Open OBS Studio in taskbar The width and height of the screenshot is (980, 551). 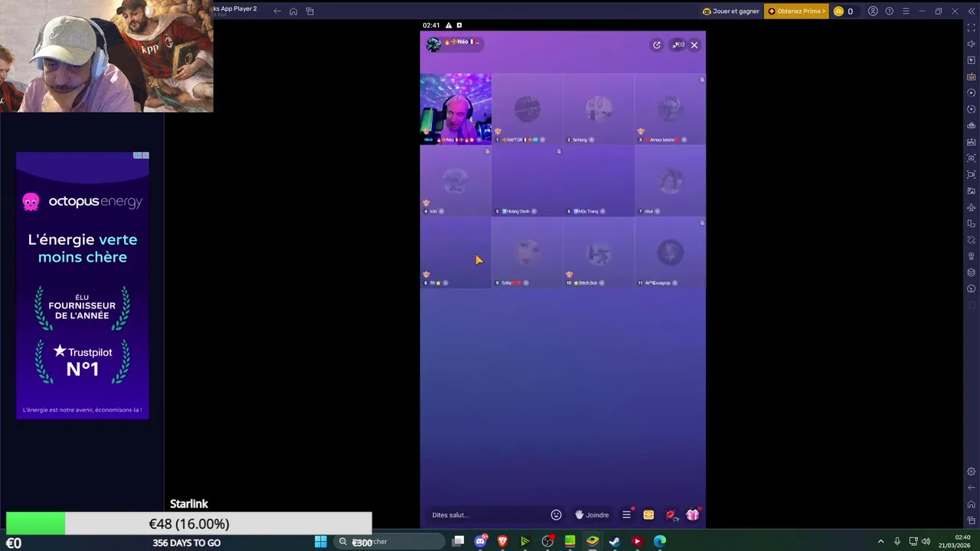coord(547,542)
